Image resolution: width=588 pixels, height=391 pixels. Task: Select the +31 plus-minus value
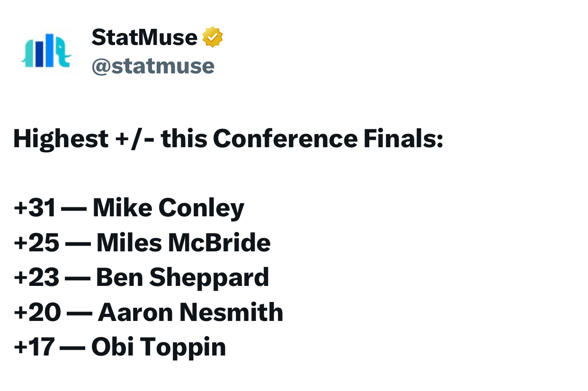[35, 208]
